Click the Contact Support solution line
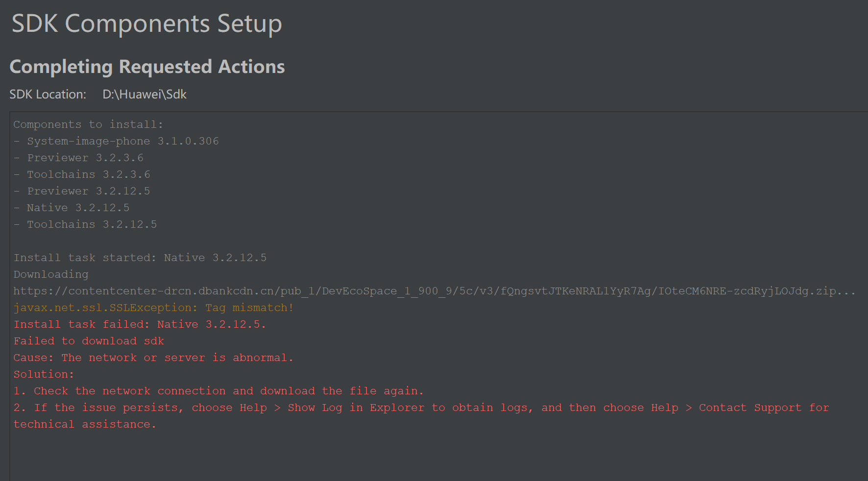 point(421,416)
